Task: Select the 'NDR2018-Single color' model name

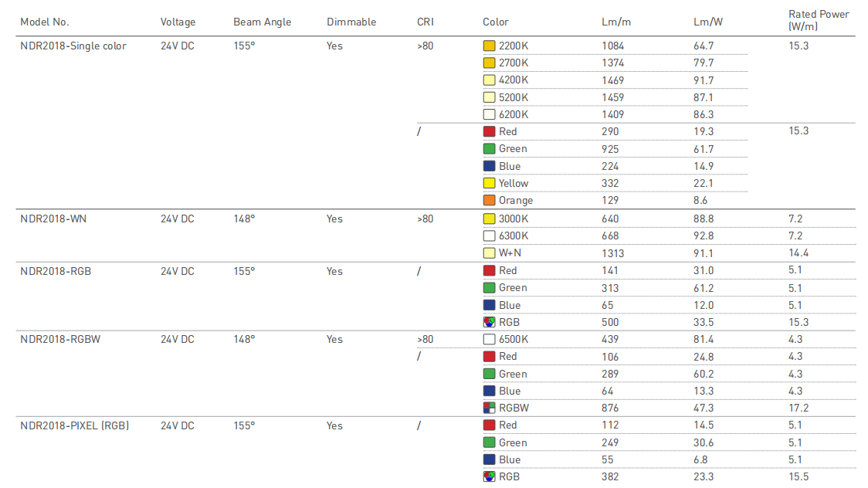Action: [73, 46]
